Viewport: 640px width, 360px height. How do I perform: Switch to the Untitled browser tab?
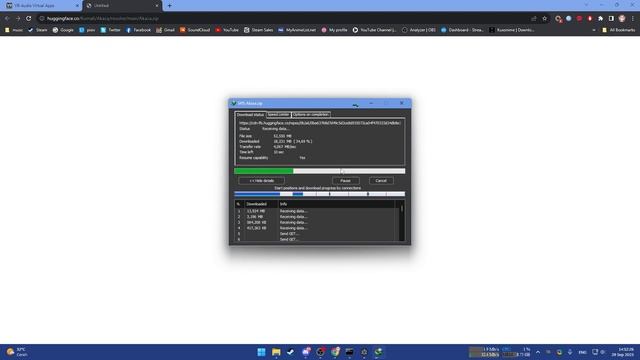pos(122,6)
